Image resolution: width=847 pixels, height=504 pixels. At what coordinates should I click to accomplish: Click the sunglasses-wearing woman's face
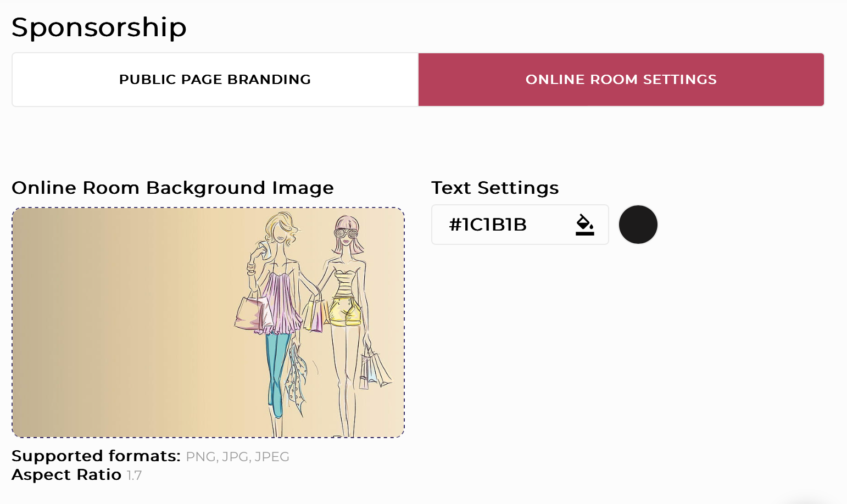coord(347,234)
